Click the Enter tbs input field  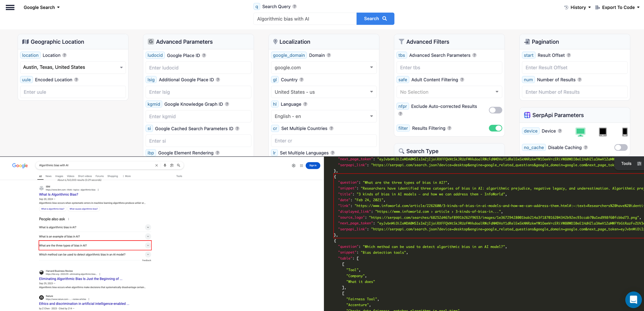pos(449,68)
